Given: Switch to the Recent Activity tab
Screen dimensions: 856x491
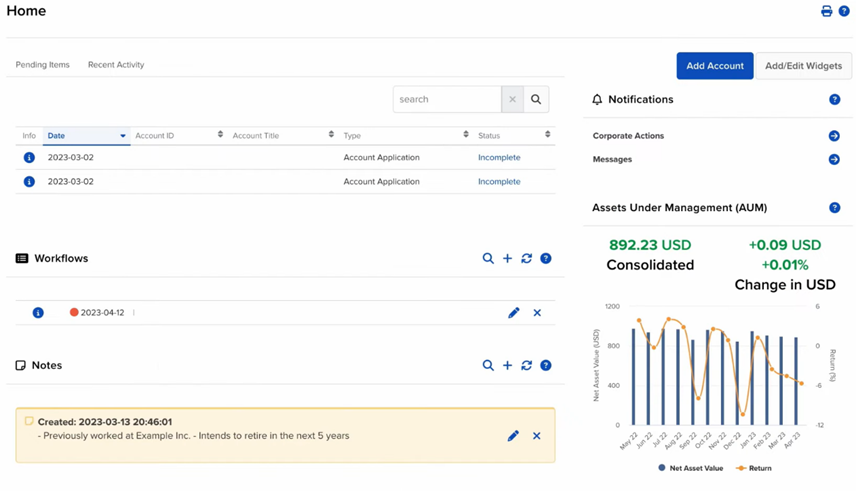Looking at the screenshot, I should pos(116,65).
